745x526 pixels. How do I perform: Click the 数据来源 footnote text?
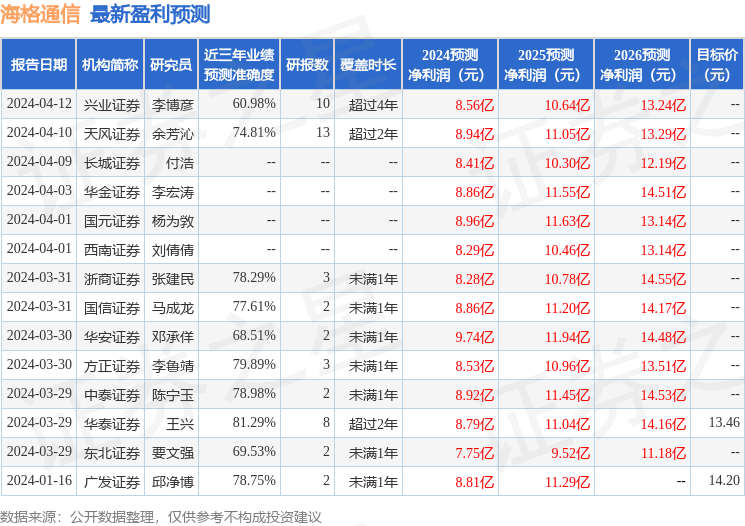click(x=161, y=517)
